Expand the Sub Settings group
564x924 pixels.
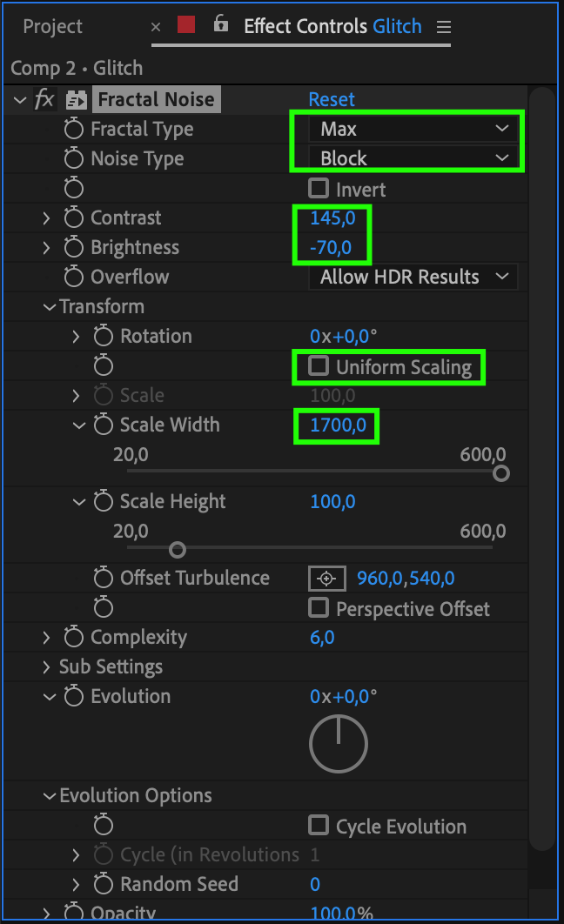pyautogui.click(x=47, y=667)
